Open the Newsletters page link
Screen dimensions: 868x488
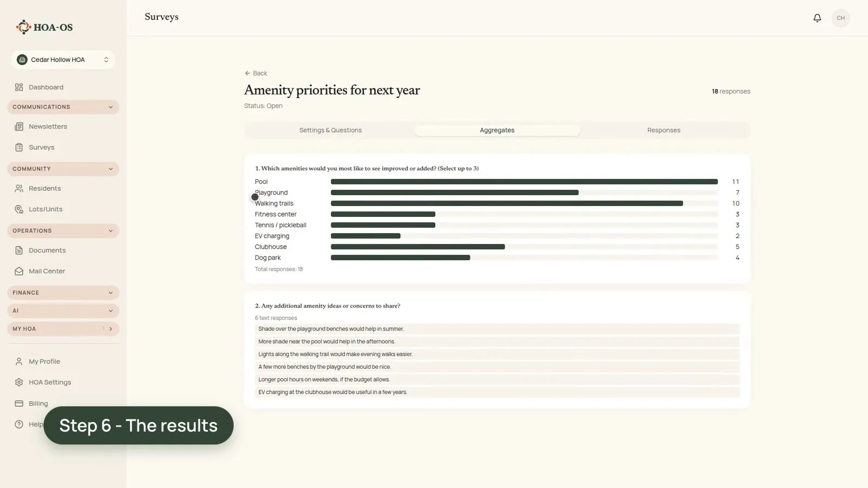tap(48, 127)
